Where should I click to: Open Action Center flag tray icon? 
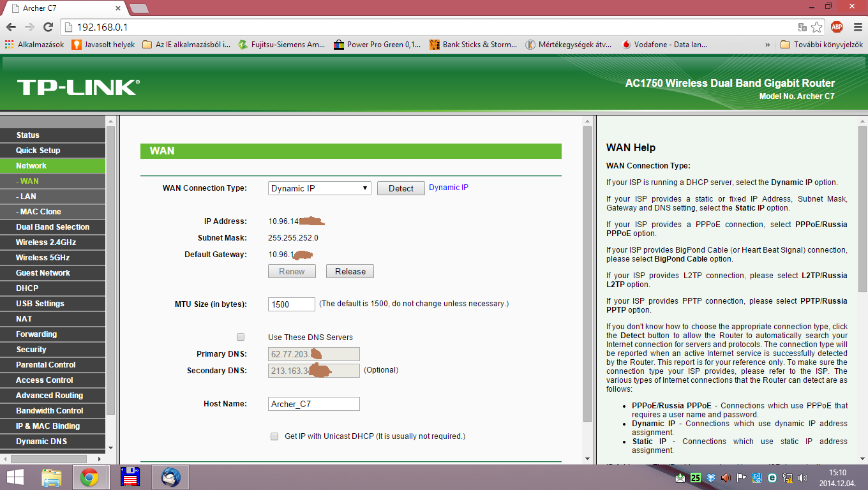[742, 477]
